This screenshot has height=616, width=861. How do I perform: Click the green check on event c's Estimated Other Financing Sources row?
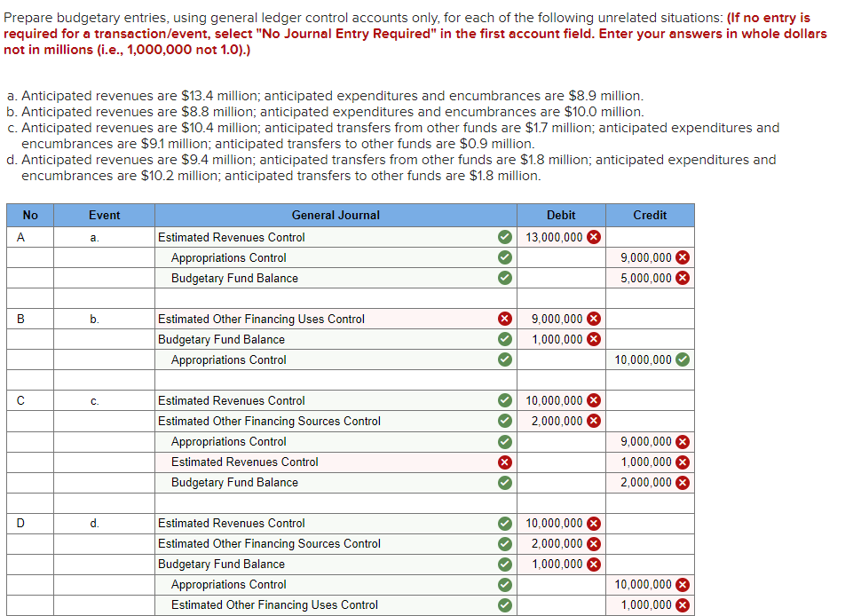coord(505,421)
